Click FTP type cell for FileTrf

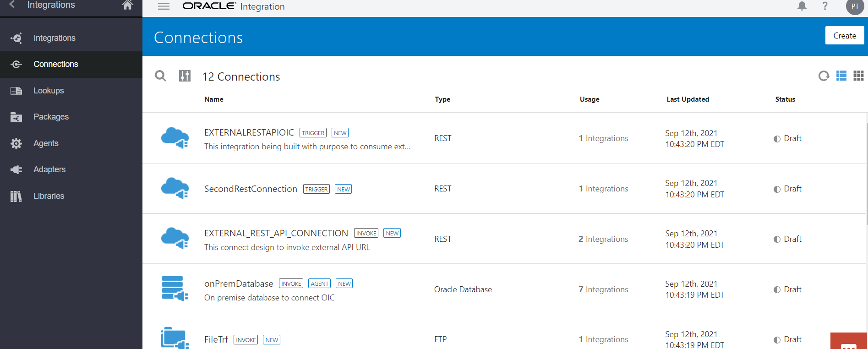tap(441, 339)
